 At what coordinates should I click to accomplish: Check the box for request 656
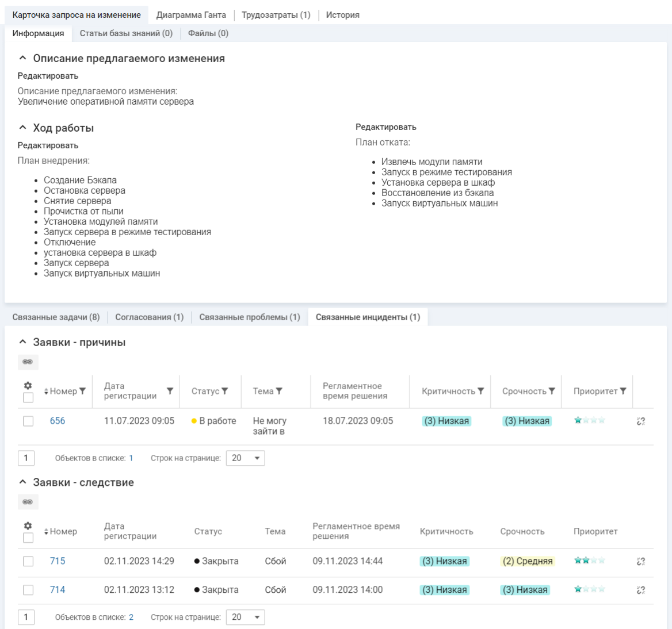tap(28, 421)
